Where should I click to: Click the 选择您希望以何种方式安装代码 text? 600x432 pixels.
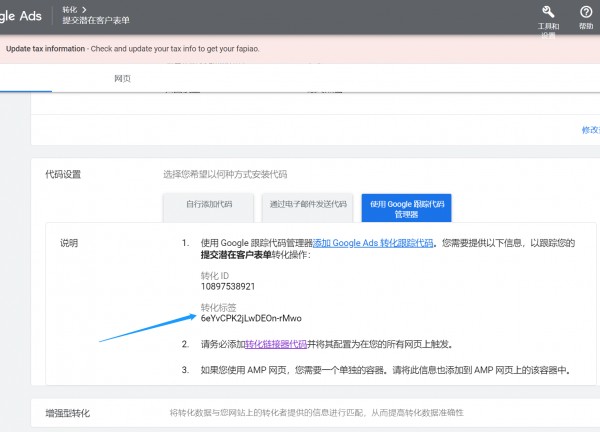225,174
